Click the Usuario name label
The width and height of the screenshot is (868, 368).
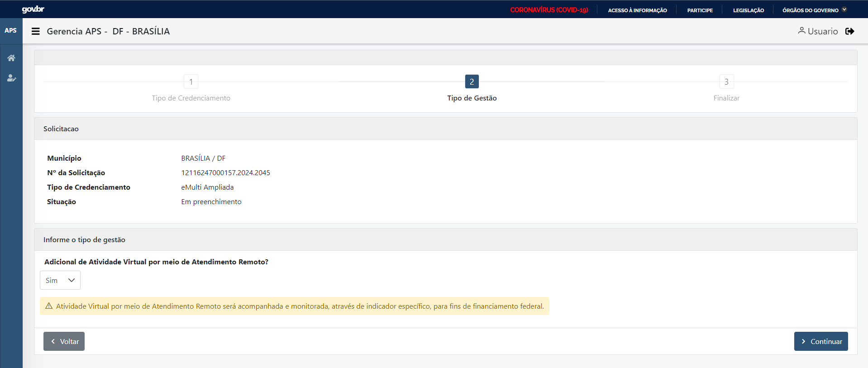pyautogui.click(x=823, y=31)
